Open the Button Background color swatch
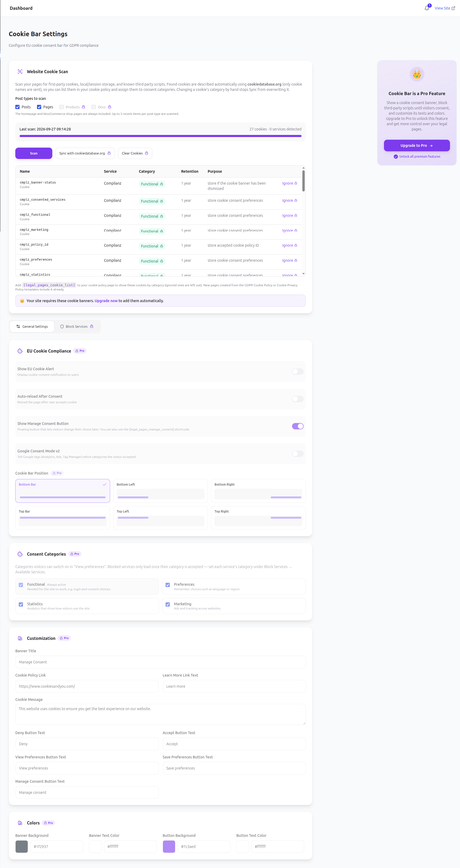 click(169, 847)
